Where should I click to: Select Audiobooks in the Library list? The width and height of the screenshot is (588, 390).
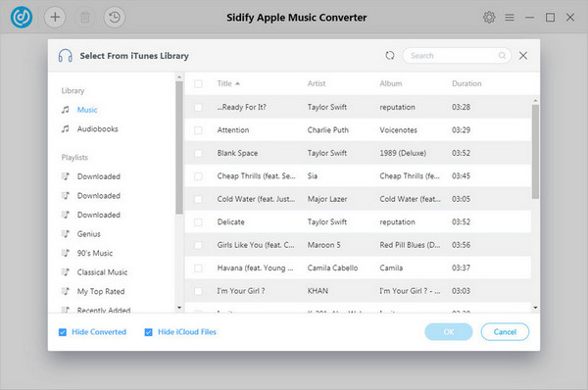tap(97, 129)
